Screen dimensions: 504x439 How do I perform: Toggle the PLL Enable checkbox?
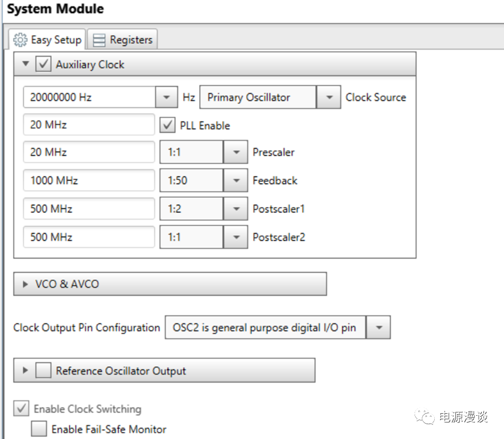coord(167,125)
